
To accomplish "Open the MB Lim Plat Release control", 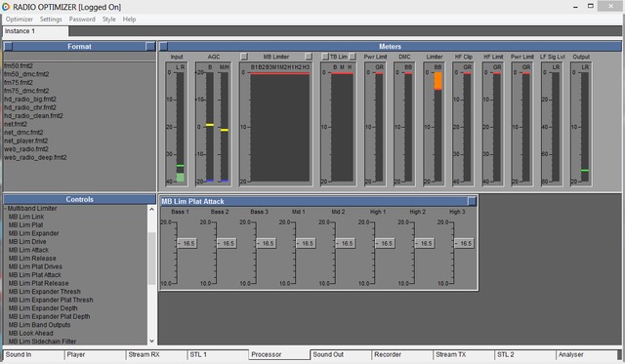I will (x=39, y=283).
